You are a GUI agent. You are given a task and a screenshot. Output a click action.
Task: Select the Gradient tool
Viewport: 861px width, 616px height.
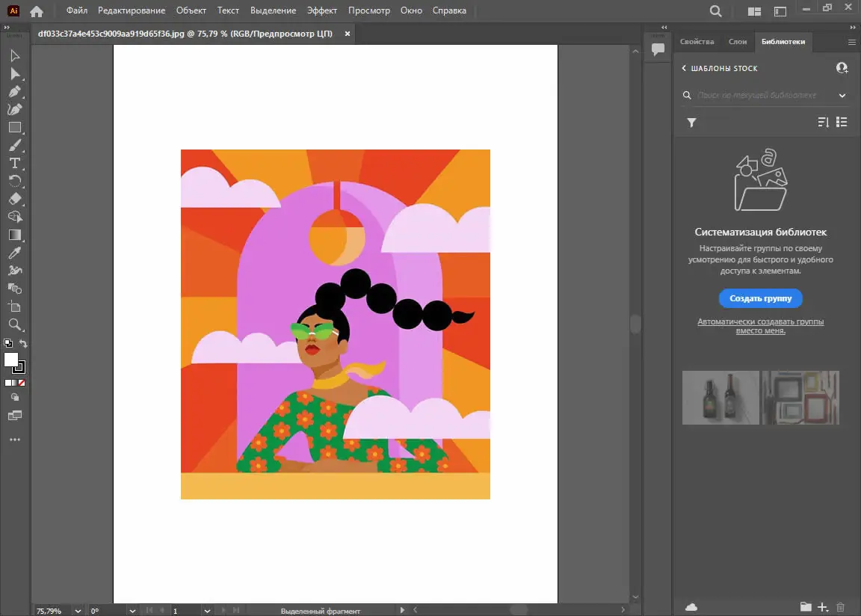[x=15, y=235]
